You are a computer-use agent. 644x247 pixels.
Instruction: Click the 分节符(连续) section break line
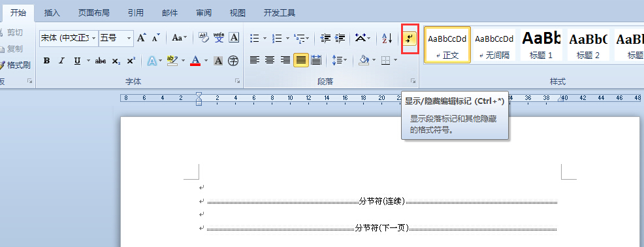(382, 201)
